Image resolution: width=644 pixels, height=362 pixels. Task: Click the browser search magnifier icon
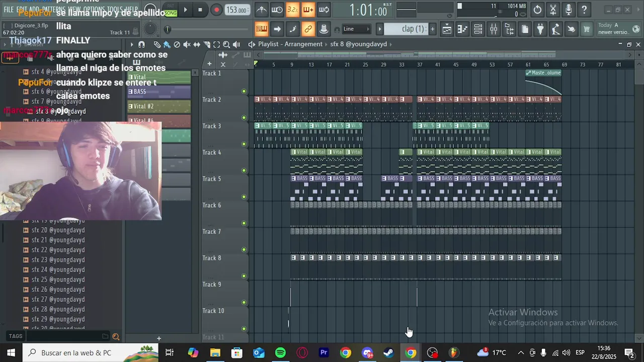tap(116, 336)
